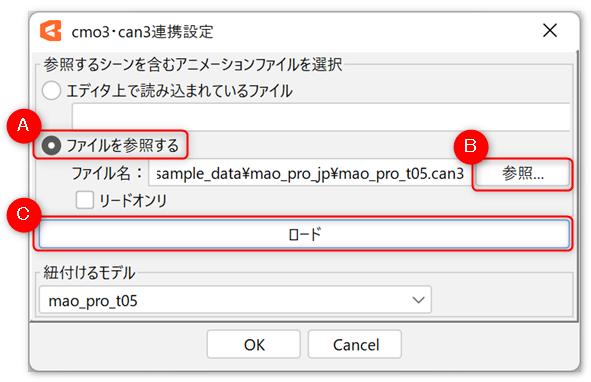This screenshot has height=382, width=591.
Task: Click the ロード button
Action: [x=304, y=234]
